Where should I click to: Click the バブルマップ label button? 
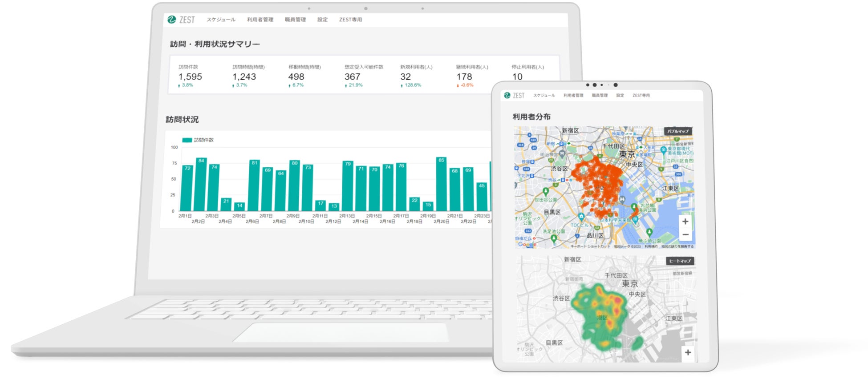[678, 131]
